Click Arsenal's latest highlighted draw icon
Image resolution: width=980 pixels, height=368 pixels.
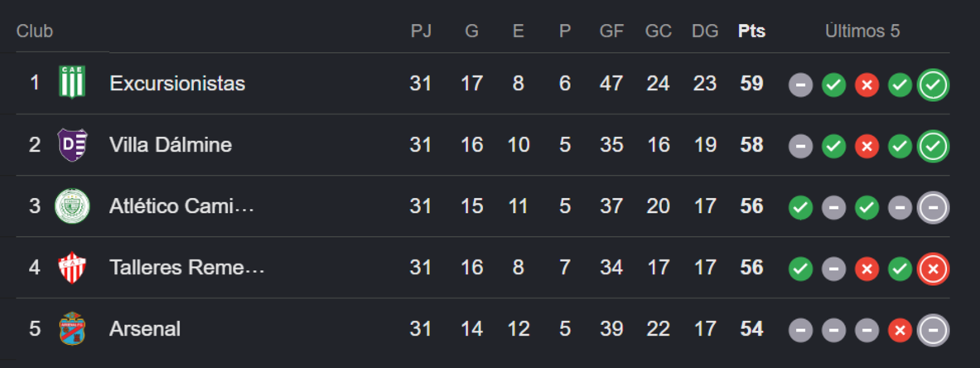click(x=933, y=331)
